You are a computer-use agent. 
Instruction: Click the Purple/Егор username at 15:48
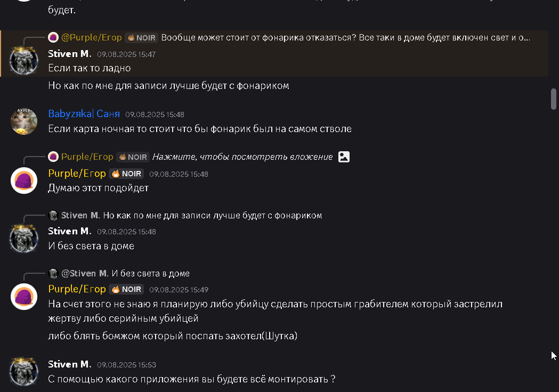pyautogui.click(x=77, y=174)
